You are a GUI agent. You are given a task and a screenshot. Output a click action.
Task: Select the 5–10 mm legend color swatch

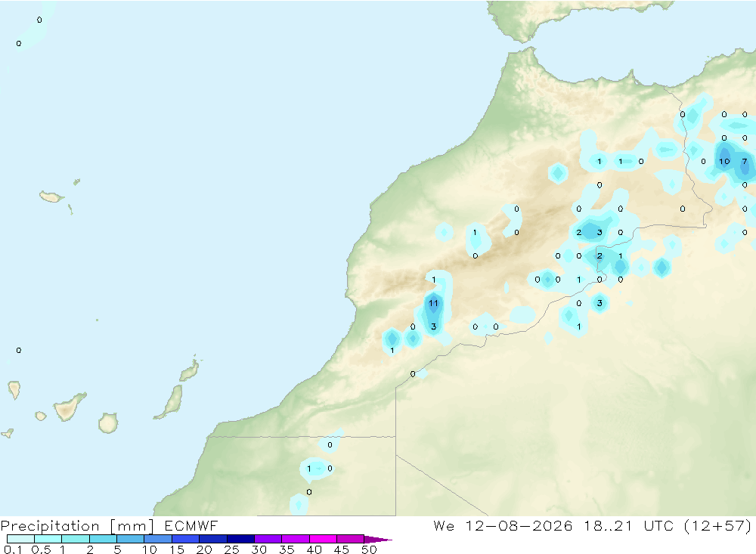point(131,539)
